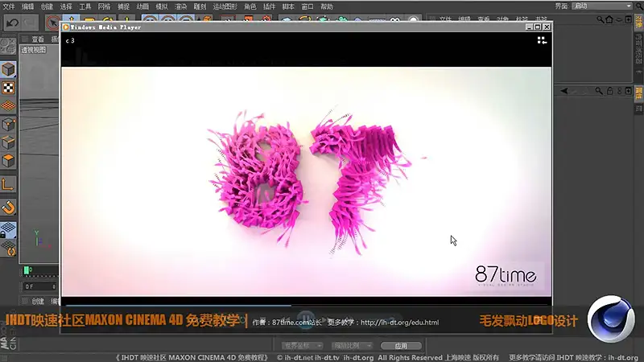Click the green timeline playhead marker
Image resolution: width=644 pixels, height=362 pixels.
tap(27, 270)
